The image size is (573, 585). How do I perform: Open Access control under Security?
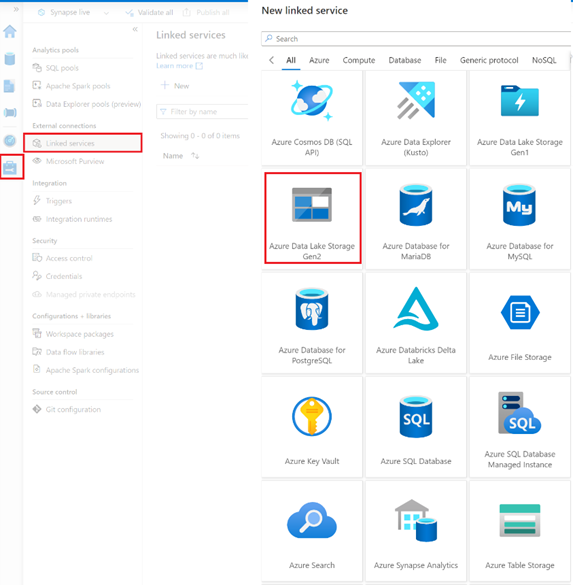62,258
